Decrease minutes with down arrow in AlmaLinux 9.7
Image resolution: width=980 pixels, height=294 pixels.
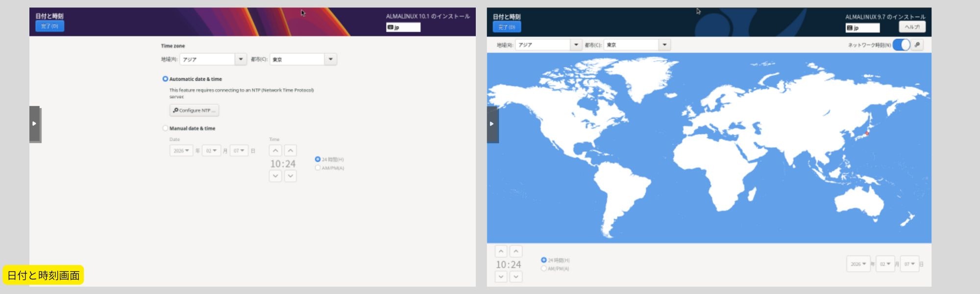tap(516, 277)
